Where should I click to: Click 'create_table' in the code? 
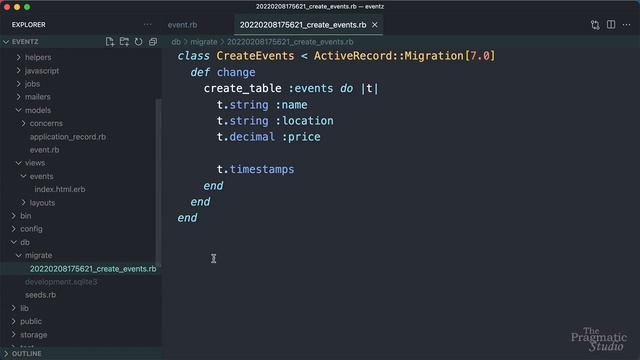click(242, 88)
